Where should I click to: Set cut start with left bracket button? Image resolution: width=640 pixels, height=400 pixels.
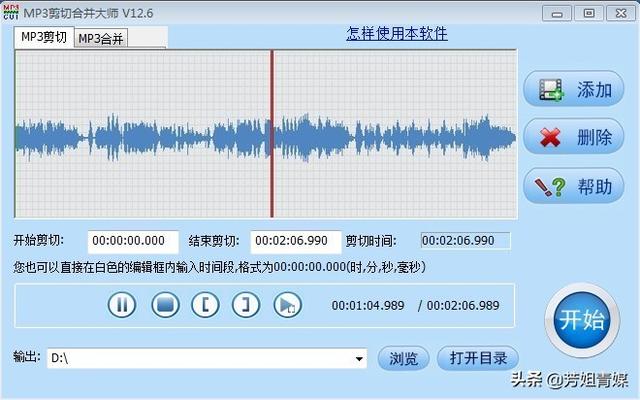pyautogui.click(x=205, y=304)
